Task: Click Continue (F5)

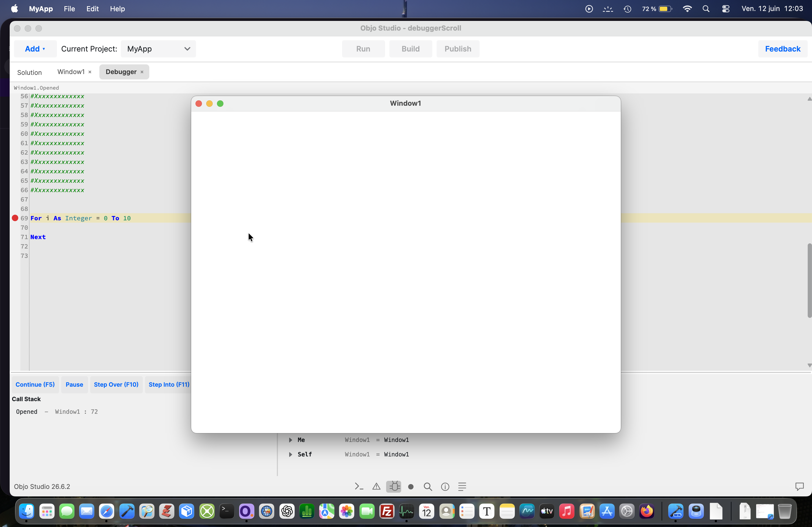Action: (x=35, y=385)
